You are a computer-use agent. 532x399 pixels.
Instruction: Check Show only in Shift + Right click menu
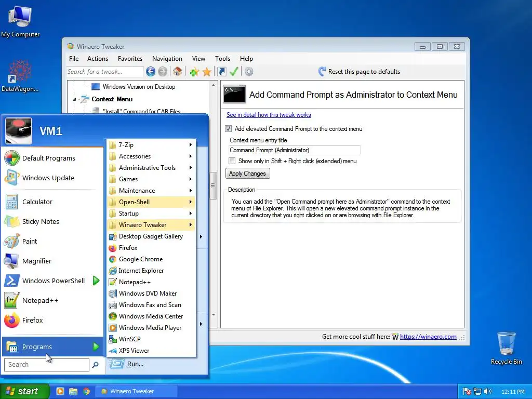pyautogui.click(x=232, y=161)
